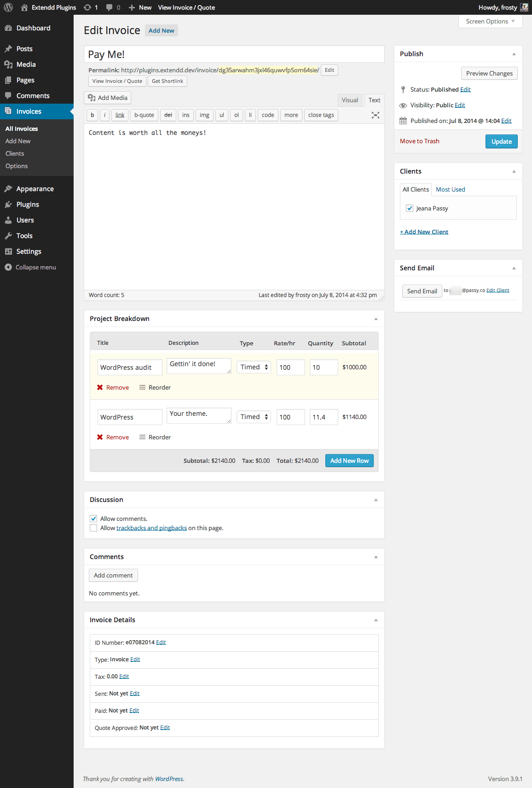
Task: Click the Invoices icon in sidebar
Action: tap(8, 111)
